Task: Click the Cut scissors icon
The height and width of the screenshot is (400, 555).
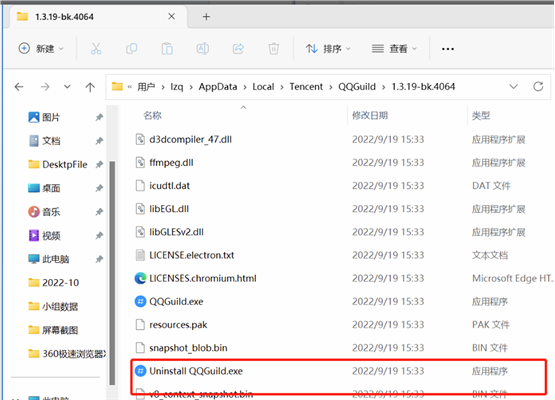Action: click(96, 48)
